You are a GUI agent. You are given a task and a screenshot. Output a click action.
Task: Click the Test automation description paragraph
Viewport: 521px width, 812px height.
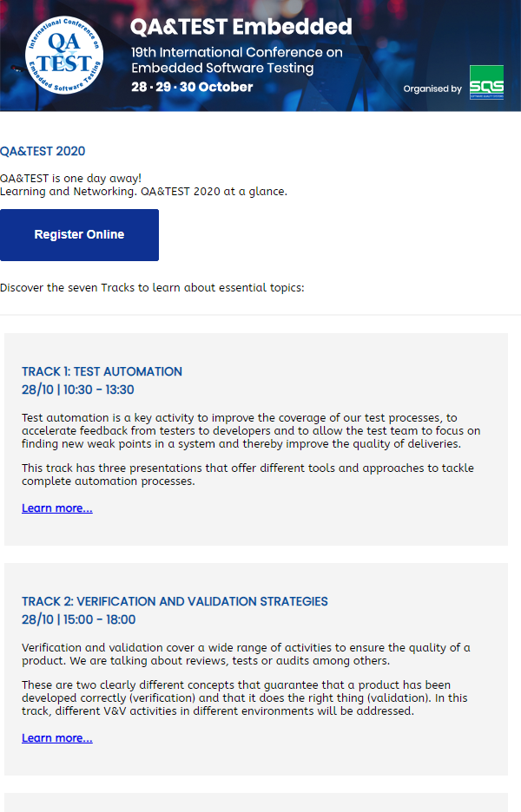click(x=251, y=431)
